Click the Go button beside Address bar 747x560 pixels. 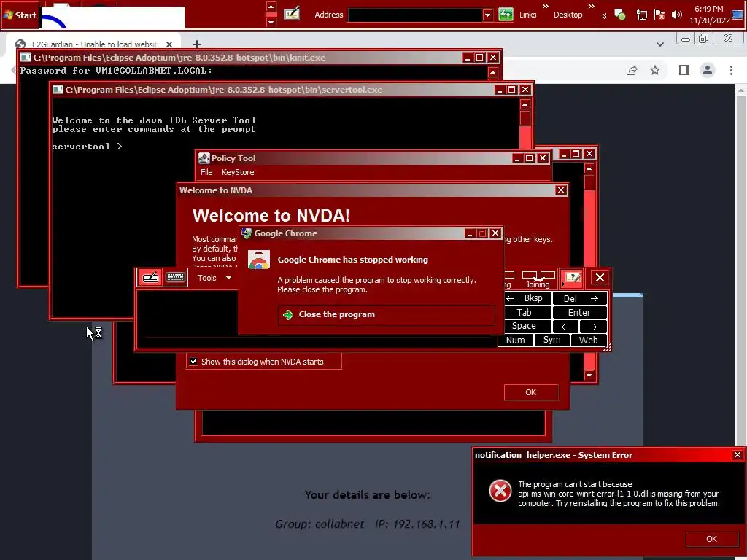tap(506, 15)
